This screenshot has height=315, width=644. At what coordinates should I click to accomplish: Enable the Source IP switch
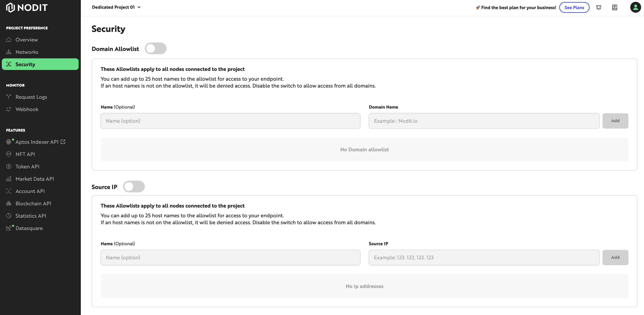coord(134,187)
